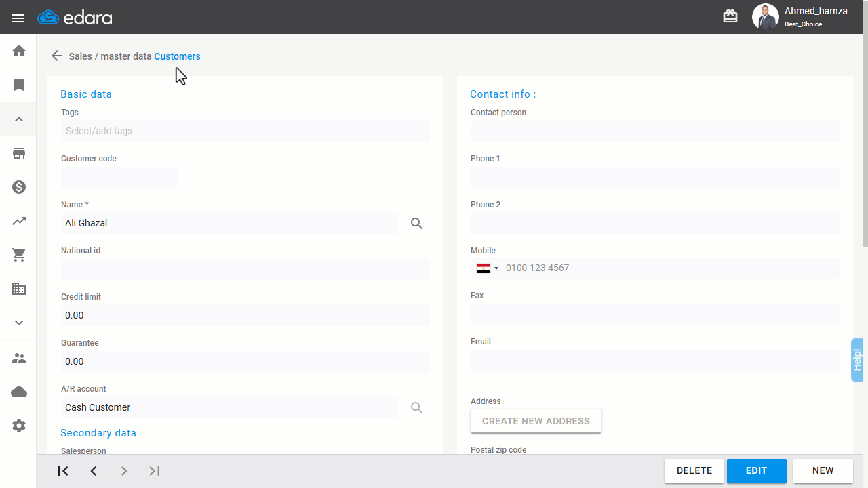Image resolution: width=868 pixels, height=488 pixels.
Task: Open the people group sidebar icon
Action: (19, 358)
